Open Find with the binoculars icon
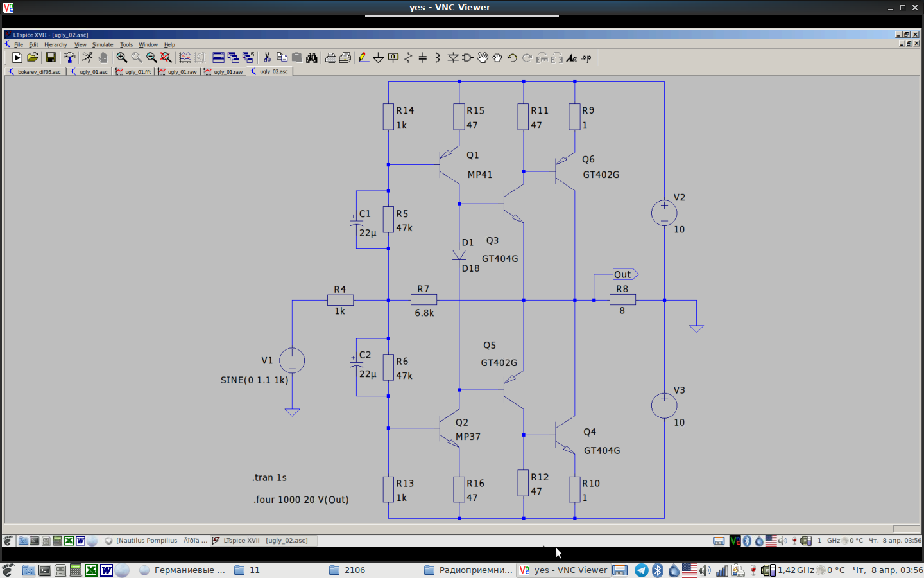Image resolution: width=924 pixels, height=578 pixels. tap(312, 58)
